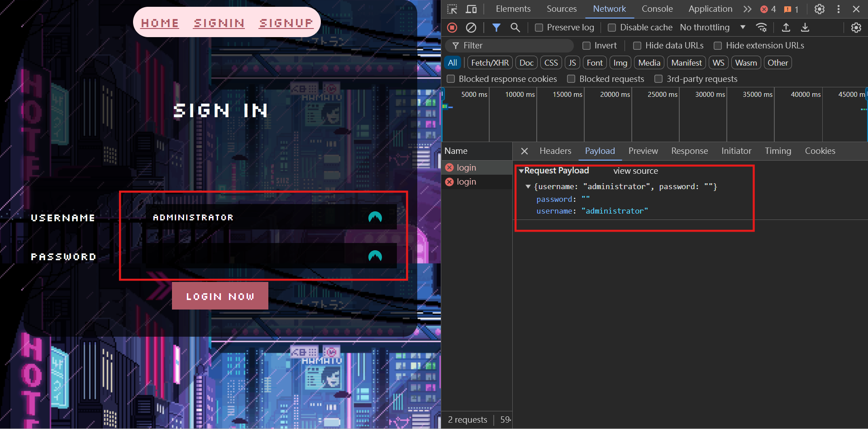Viewport: 868px width, 429px height.
Task: Open network search with magnifier icon
Action: [x=515, y=28]
